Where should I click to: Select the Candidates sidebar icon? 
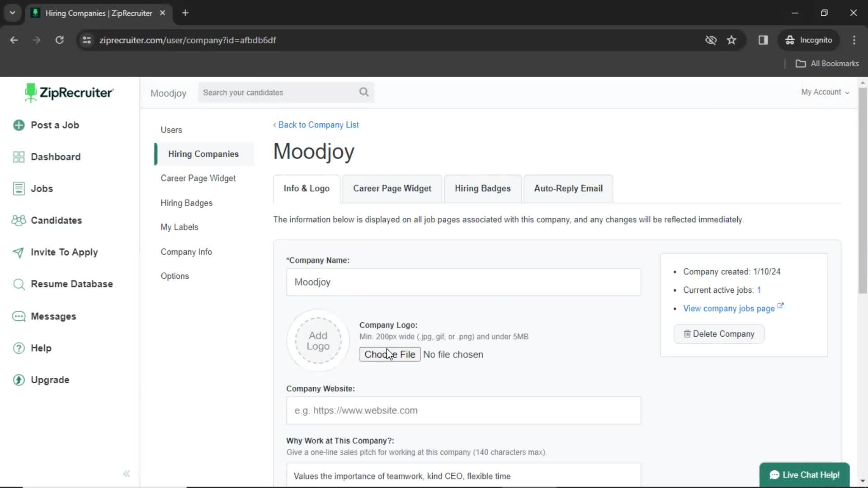(19, 220)
